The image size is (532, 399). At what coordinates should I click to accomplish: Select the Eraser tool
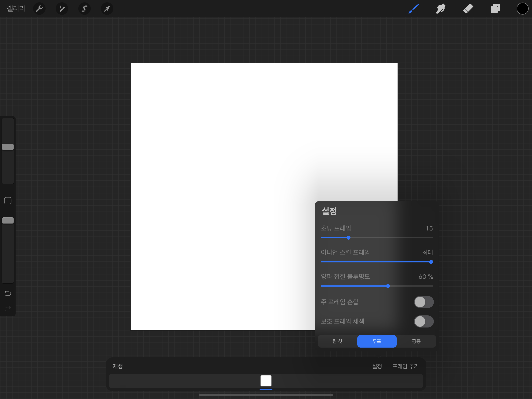click(468, 9)
